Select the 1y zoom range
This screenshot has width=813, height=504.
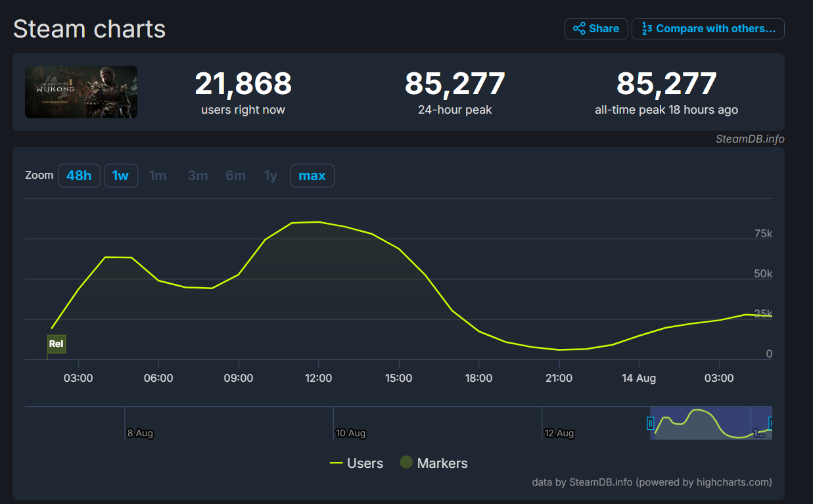click(x=271, y=175)
